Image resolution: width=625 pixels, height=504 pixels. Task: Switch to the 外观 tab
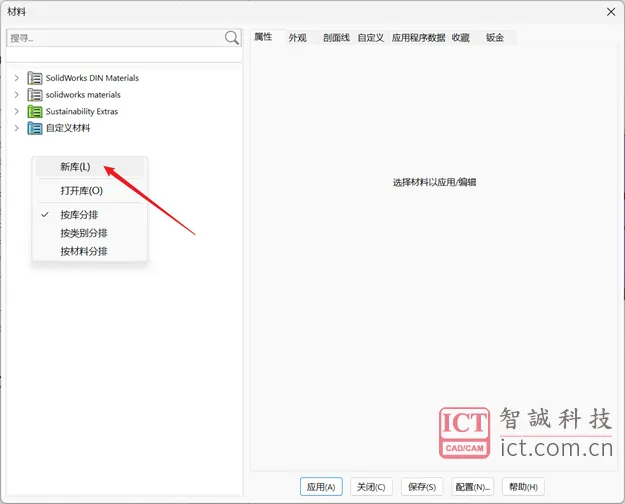[298, 37]
